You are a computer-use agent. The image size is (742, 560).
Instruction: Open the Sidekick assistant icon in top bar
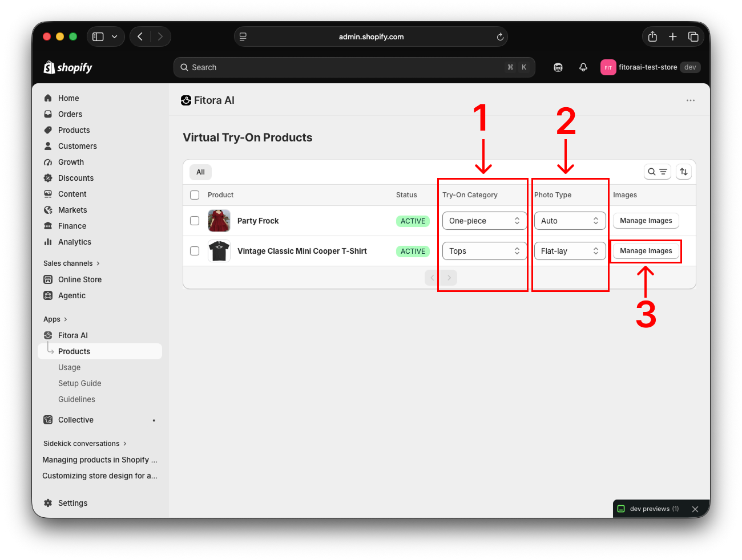coord(558,67)
